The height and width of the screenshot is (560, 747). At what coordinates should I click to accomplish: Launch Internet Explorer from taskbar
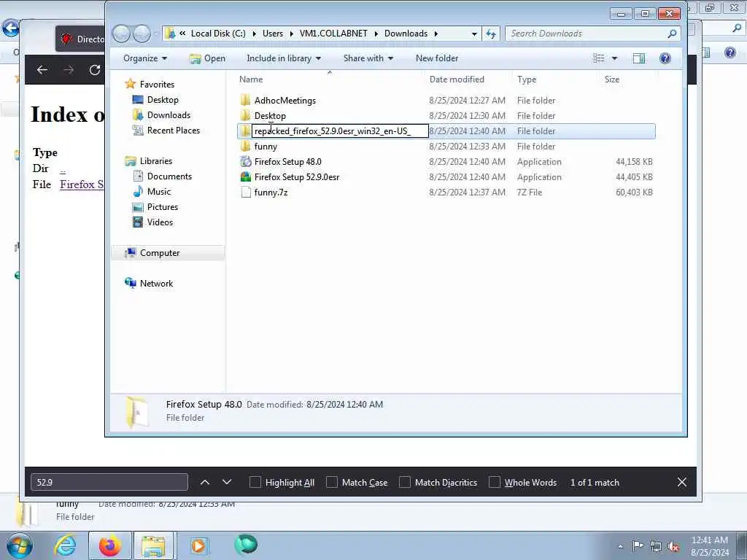click(x=65, y=545)
